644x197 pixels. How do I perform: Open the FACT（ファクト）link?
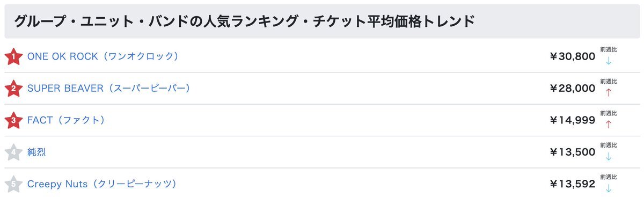click(65, 120)
